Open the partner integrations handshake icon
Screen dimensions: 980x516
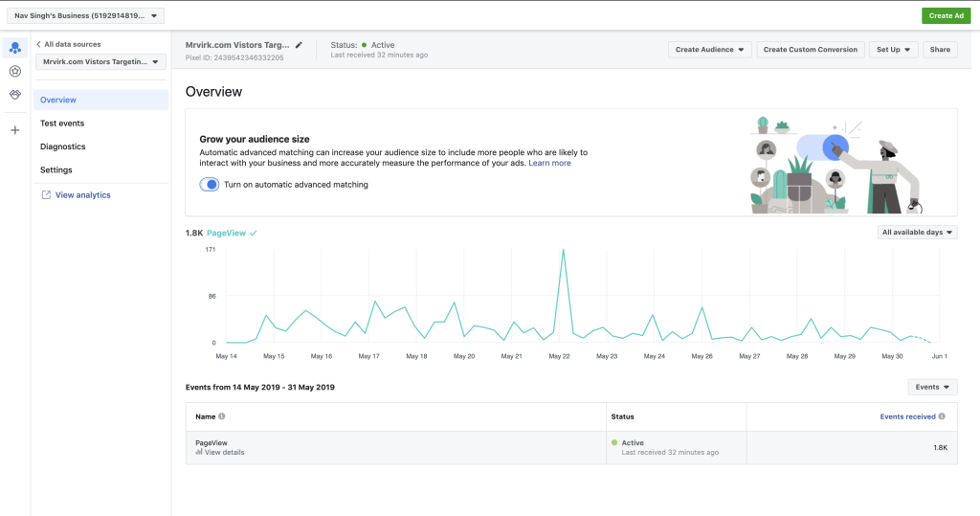click(x=15, y=95)
